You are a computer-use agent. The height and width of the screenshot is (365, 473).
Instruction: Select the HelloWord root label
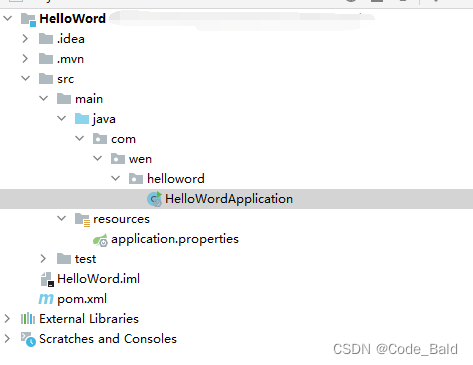pos(72,19)
